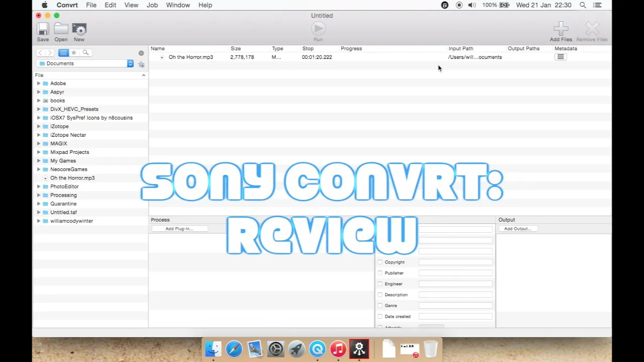Viewport: 644px width, 362px height.
Task: Expand the williamcodywinter folder
Action: 39,221
